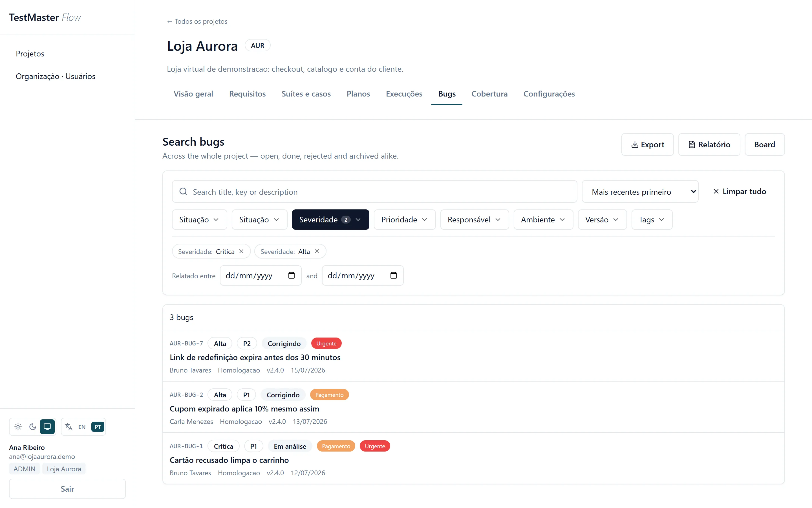Open the Mais recentes primeiro sort select

(x=640, y=192)
